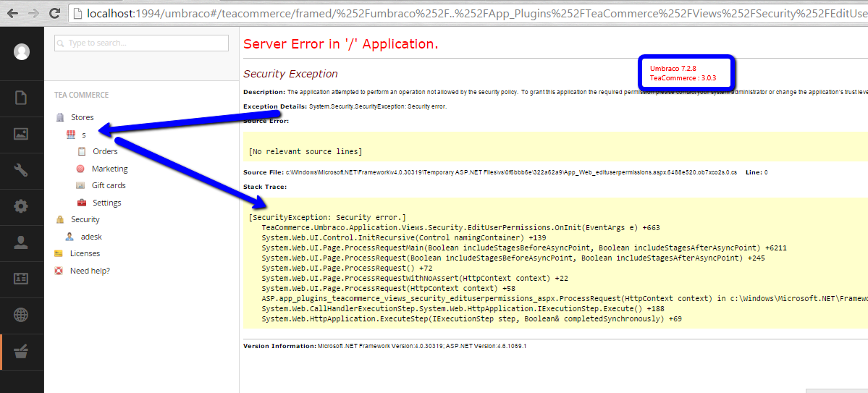The image size is (868, 393).
Task: Click the search magnifier icon
Action: (x=61, y=43)
